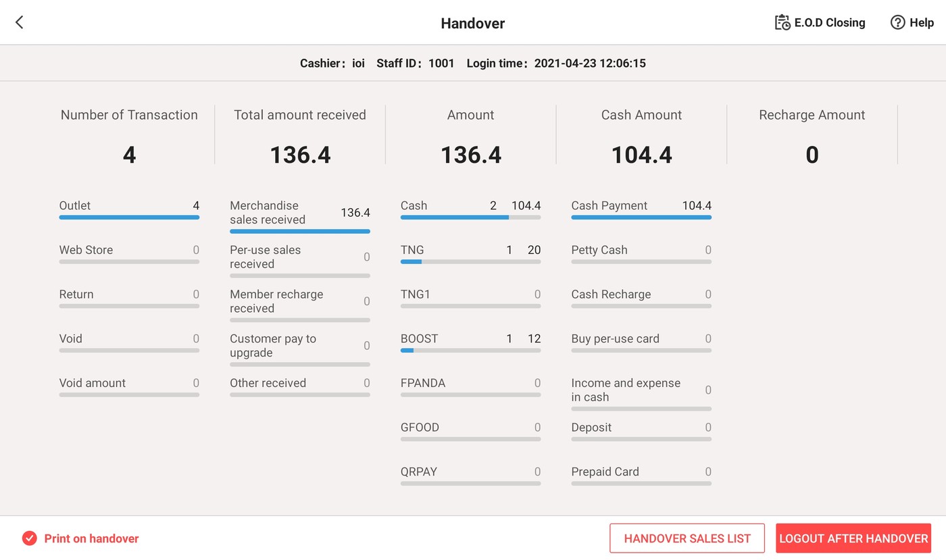Viewport: 946px width, 560px height.
Task: Click Customer pay to upgrade row
Action: tap(300, 349)
